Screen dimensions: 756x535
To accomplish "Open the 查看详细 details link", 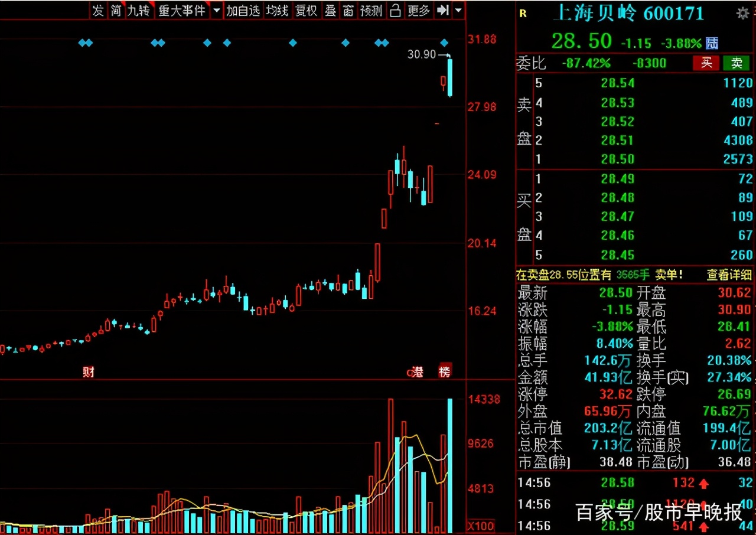I will click(x=729, y=275).
